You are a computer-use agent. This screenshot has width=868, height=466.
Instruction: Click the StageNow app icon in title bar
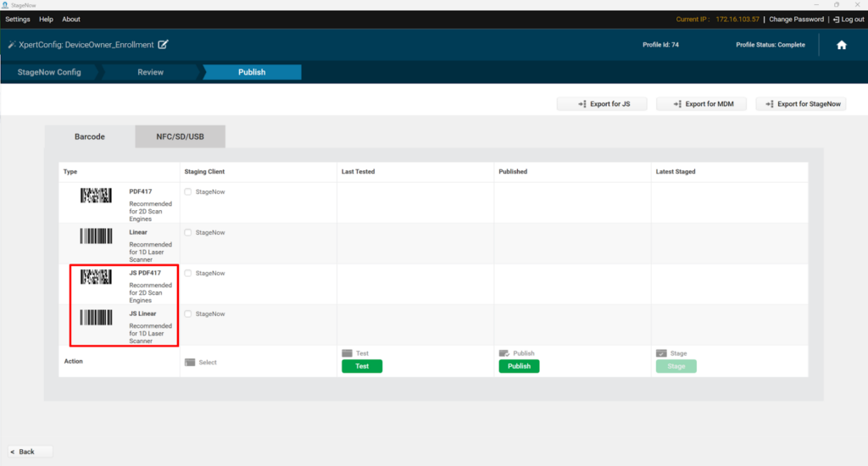(5, 5)
